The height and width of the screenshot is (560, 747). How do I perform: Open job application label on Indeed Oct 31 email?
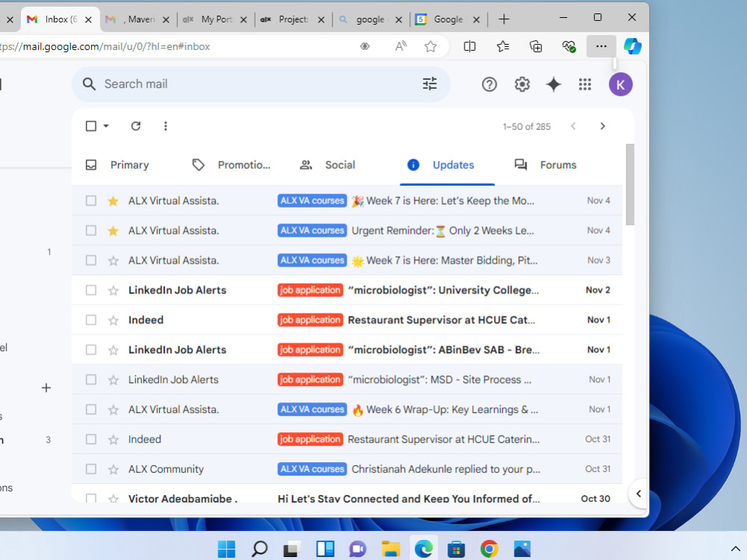pos(310,439)
